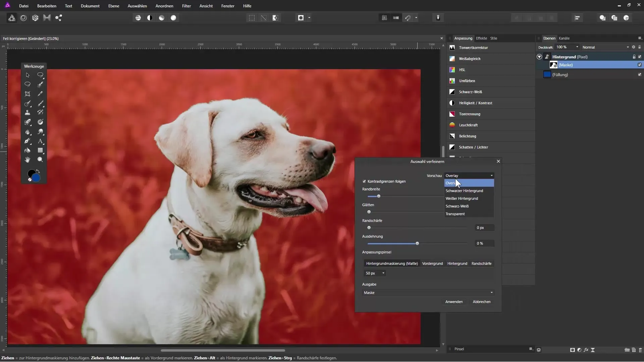The height and width of the screenshot is (362, 644).
Task: Click the Abbrechen button
Action: [x=482, y=302]
